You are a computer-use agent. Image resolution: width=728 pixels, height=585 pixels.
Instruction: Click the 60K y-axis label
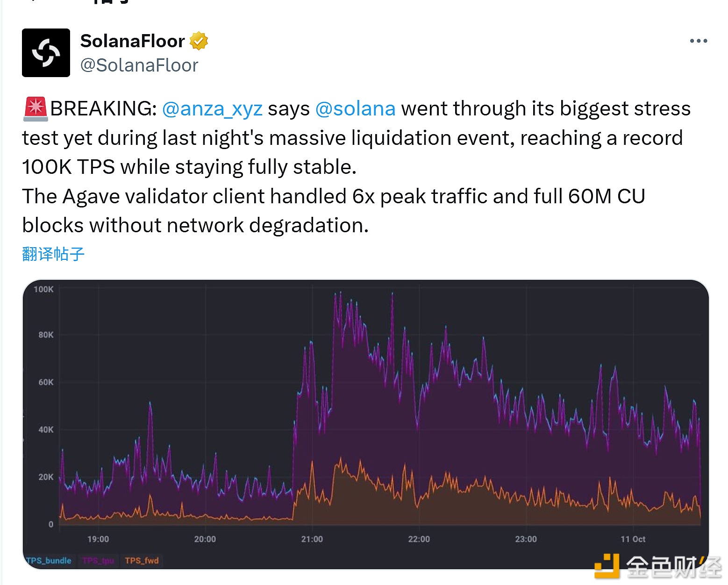click(x=46, y=382)
